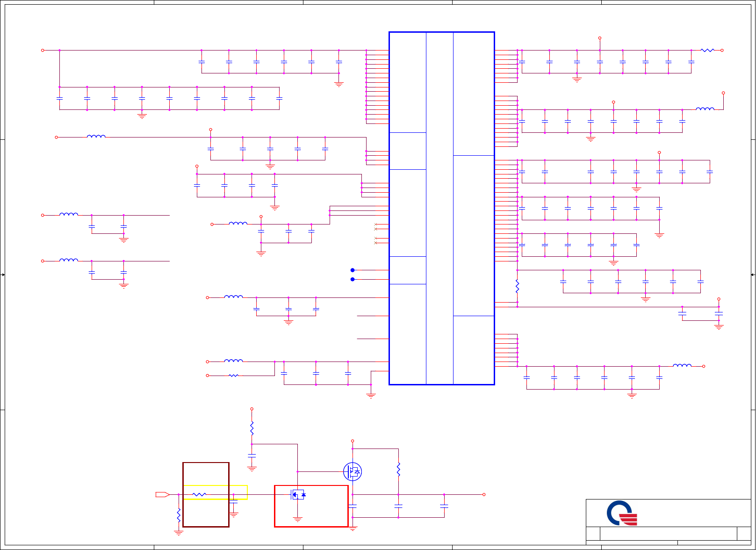Select the upper blue filled test point dot
This screenshot has height=550, width=756.
353,270
